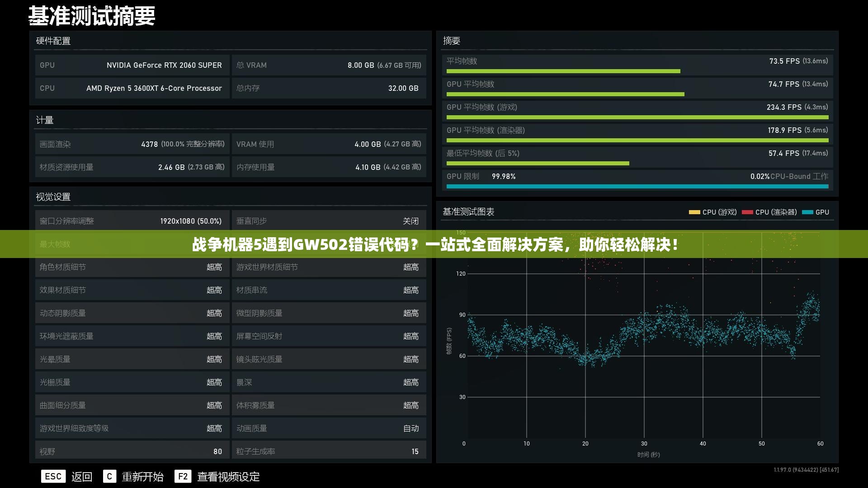
Task: Click 窗口分辨率调整 1920x1080 row
Action: [132, 221]
